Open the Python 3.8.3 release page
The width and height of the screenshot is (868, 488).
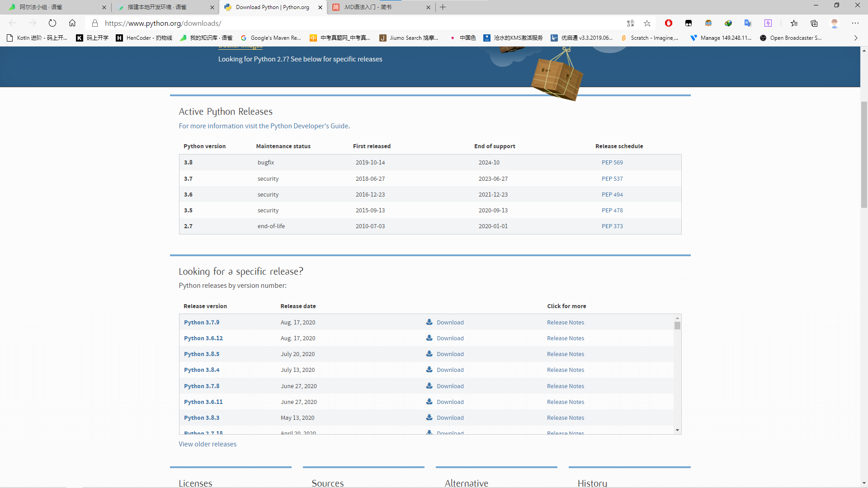(x=202, y=418)
